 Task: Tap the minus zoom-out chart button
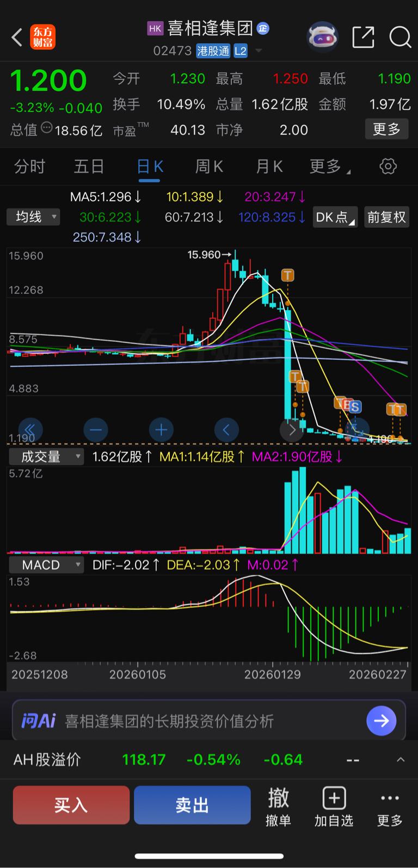click(x=96, y=430)
